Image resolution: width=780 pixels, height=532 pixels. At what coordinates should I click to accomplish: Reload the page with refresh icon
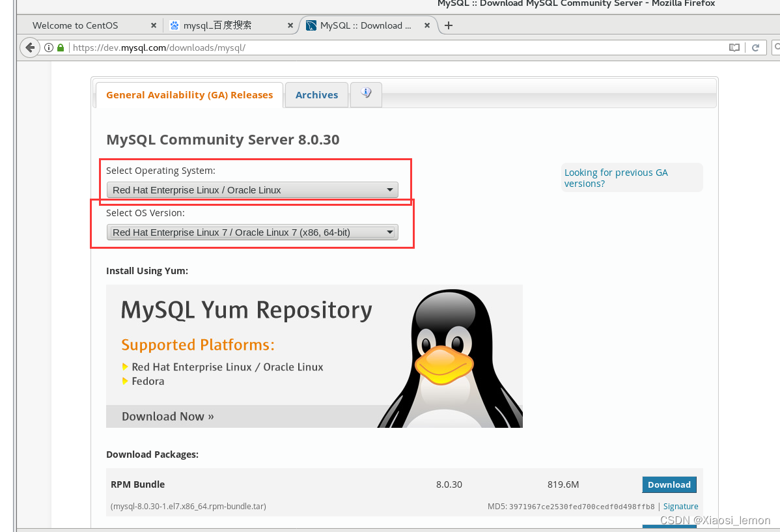click(x=756, y=48)
